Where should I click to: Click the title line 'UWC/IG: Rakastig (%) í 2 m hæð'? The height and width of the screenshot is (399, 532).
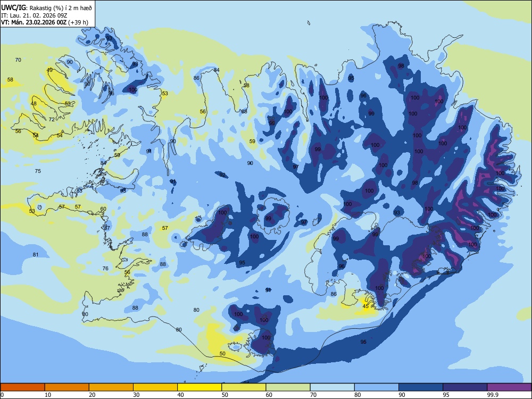[x=46, y=8]
